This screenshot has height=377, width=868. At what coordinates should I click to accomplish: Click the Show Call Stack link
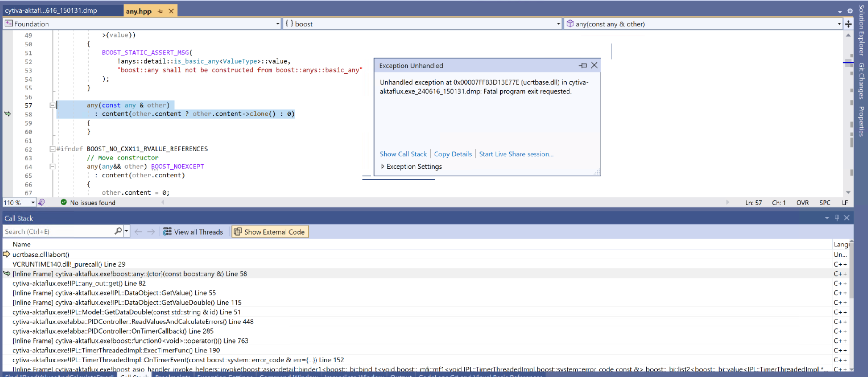(403, 154)
